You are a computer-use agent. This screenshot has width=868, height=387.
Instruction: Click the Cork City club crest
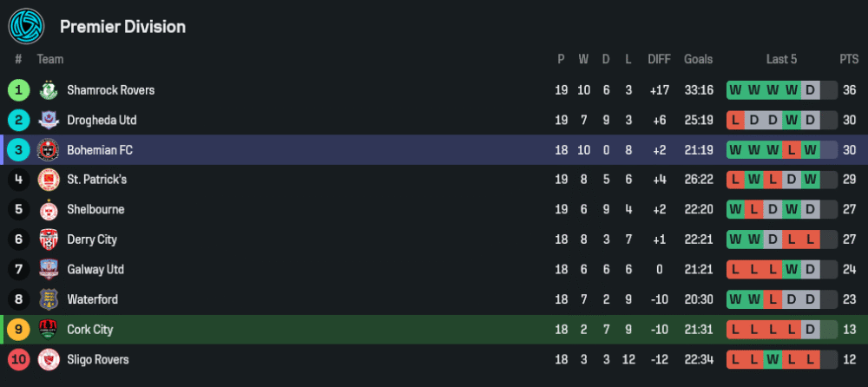pos(48,330)
